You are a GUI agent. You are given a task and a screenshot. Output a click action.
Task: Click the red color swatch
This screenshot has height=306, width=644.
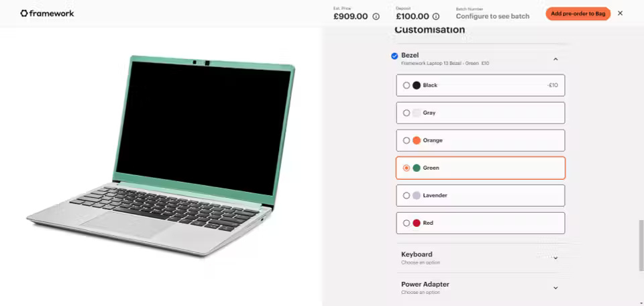pos(417,223)
